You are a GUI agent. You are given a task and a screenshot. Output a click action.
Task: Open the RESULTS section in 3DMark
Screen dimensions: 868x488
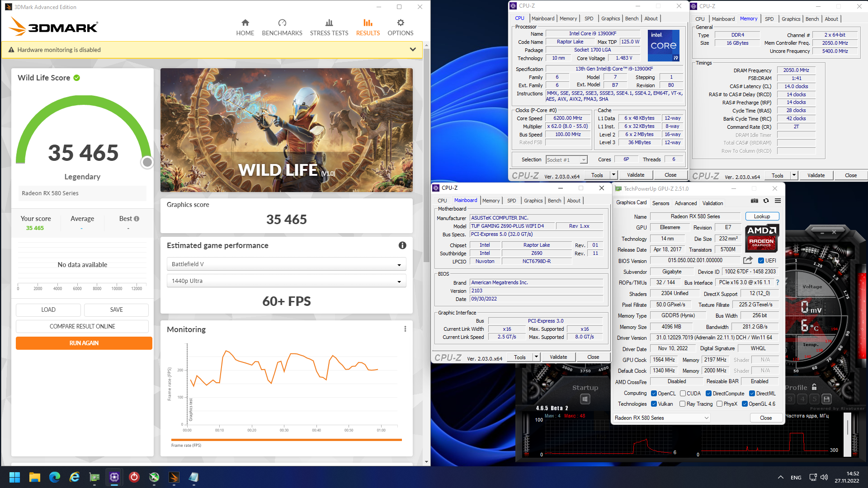click(368, 27)
